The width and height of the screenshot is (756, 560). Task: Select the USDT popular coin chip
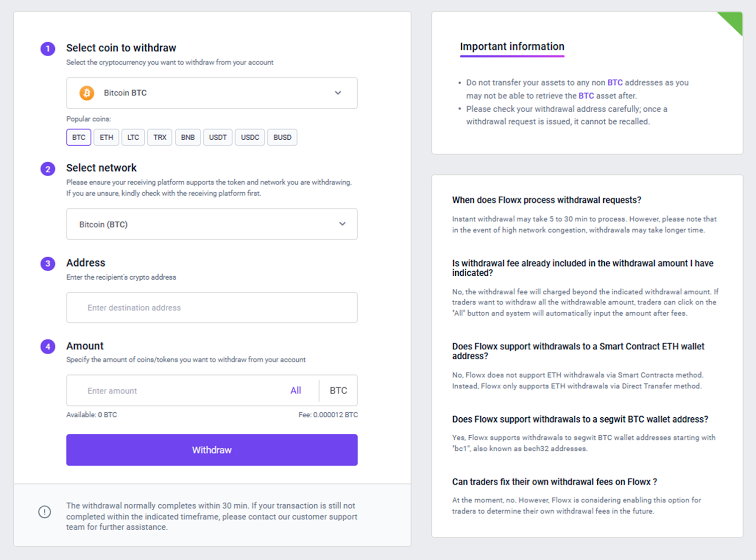click(218, 138)
